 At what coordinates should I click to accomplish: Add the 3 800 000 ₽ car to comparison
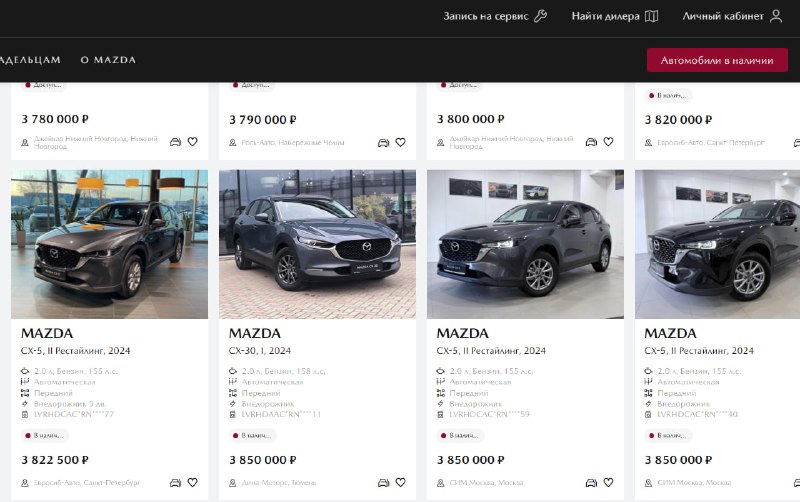click(591, 142)
